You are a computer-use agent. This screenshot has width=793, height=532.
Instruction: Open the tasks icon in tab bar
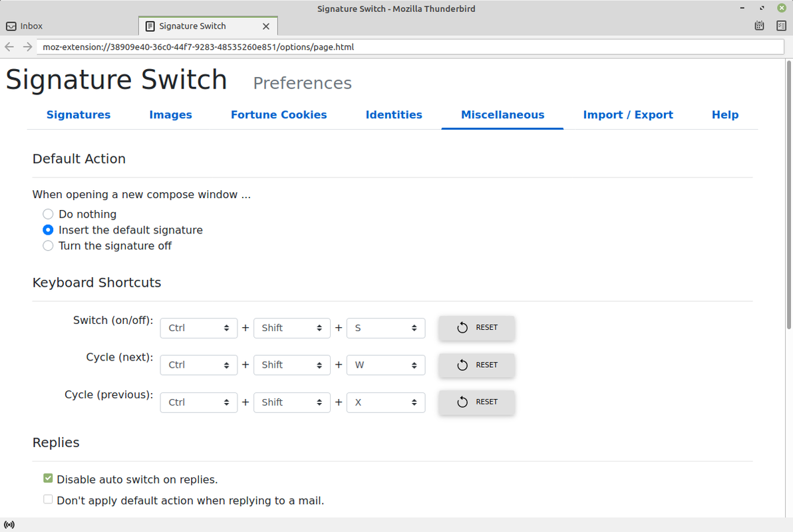tap(782, 26)
